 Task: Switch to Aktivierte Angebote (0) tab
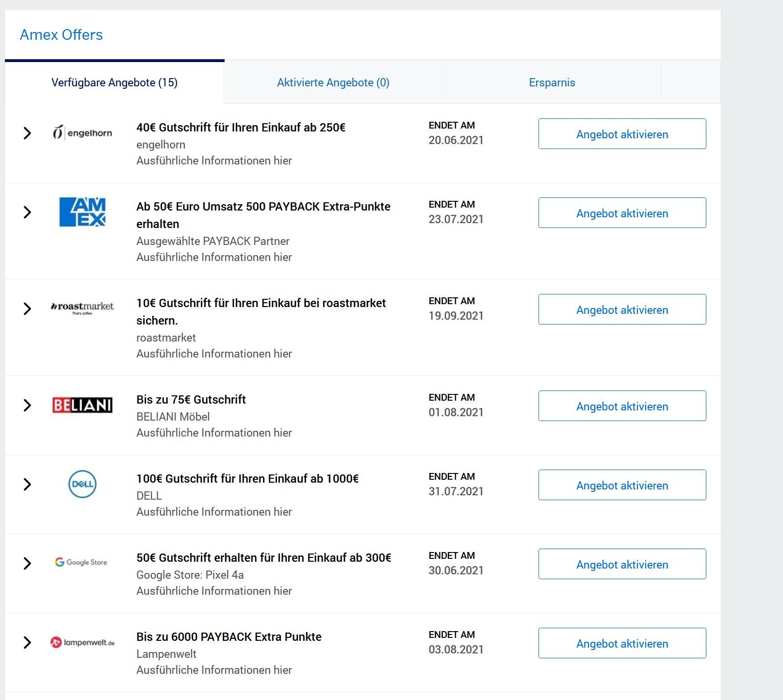333,82
